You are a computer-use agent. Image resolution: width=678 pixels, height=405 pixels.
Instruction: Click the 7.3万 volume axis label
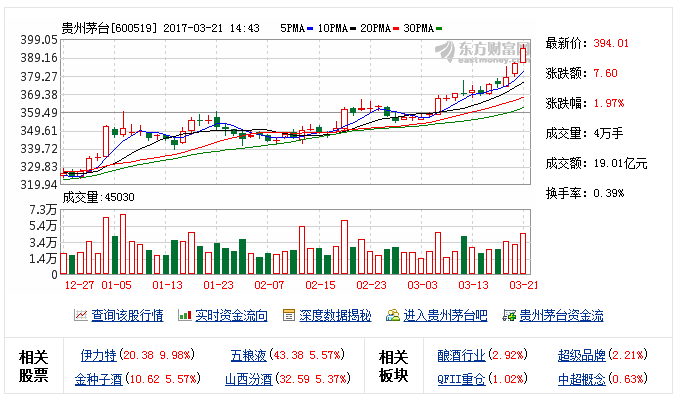(x=43, y=210)
